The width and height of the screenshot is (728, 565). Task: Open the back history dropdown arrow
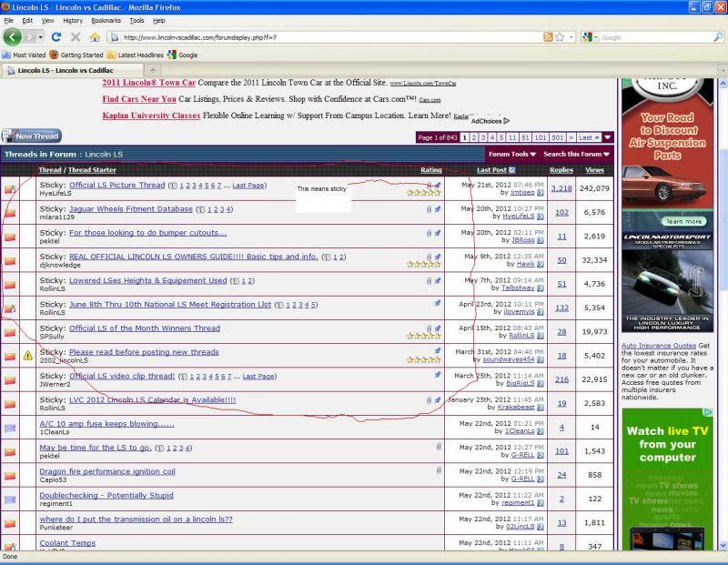[41, 37]
